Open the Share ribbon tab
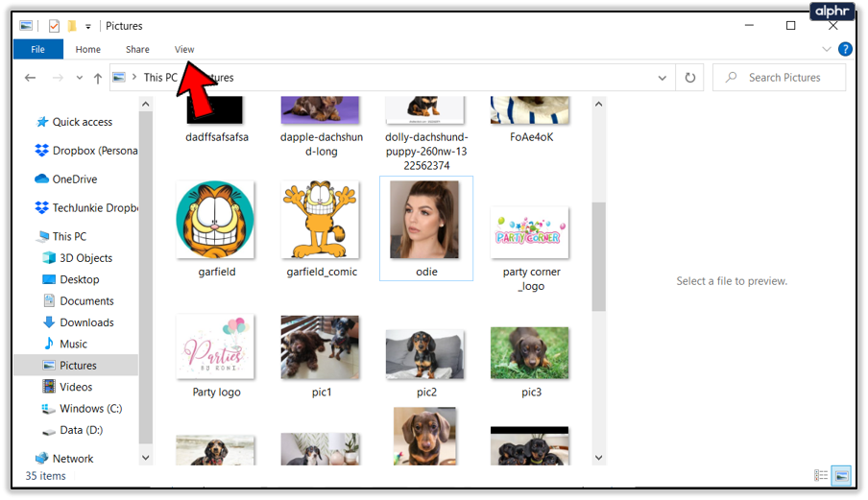Screen dimensions: 868x500 (x=137, y=49)
